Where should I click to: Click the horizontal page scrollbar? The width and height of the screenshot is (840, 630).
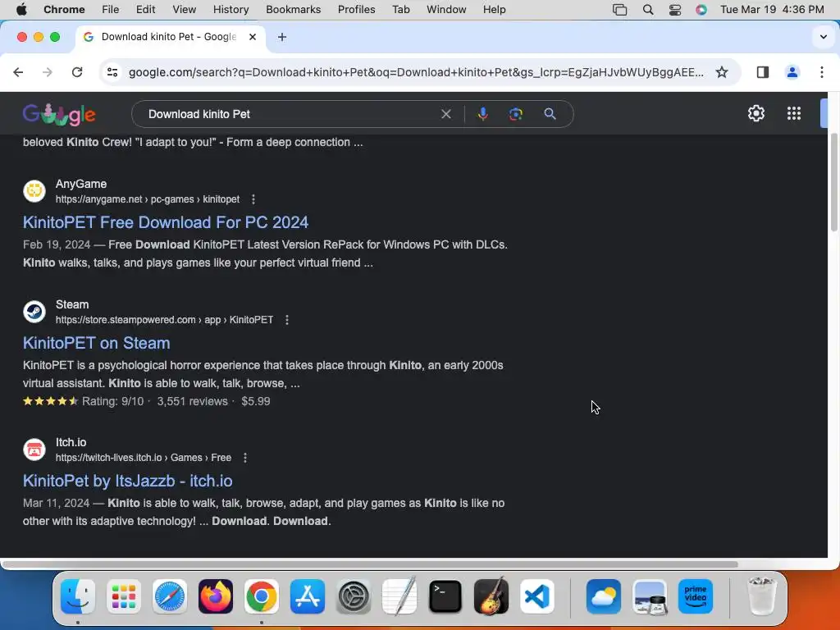[x=370, y=564]
